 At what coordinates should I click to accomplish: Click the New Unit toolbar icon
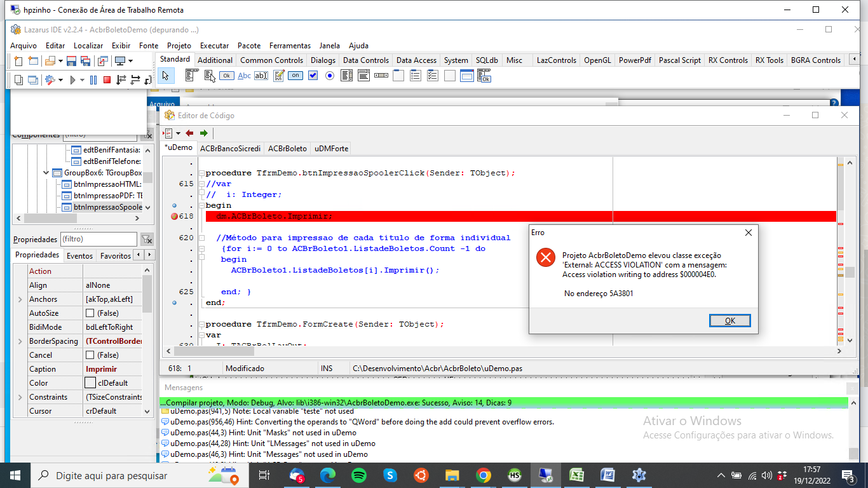pos(18,61)
